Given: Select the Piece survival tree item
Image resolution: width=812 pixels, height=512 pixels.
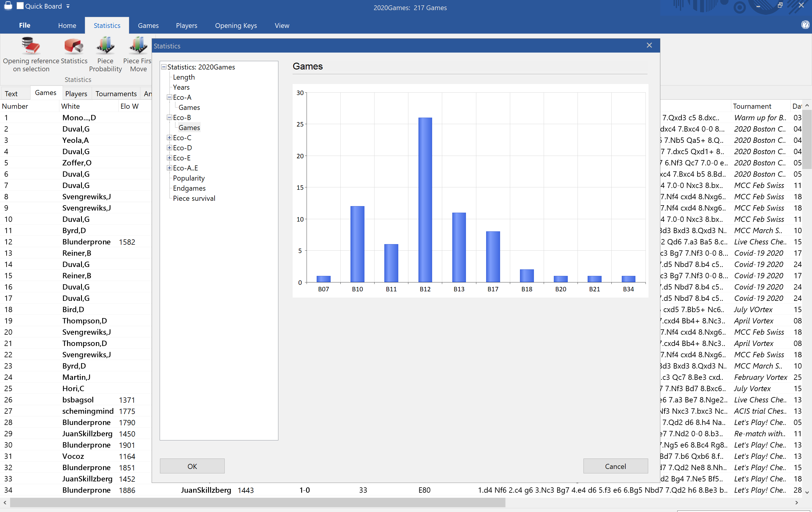Looking at the screenshot, I should point(194,198).
